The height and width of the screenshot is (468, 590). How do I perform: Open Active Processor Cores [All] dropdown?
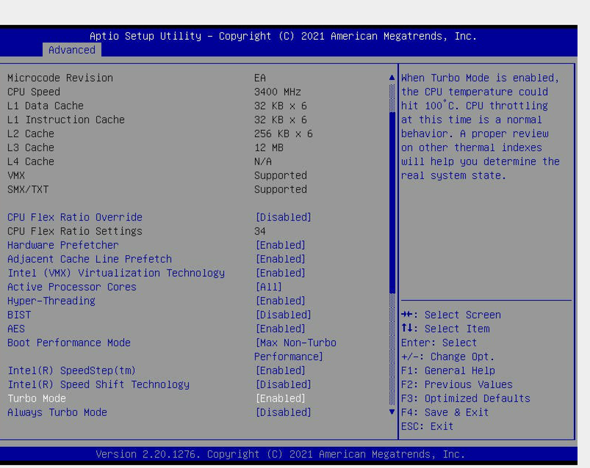(269, 287)
